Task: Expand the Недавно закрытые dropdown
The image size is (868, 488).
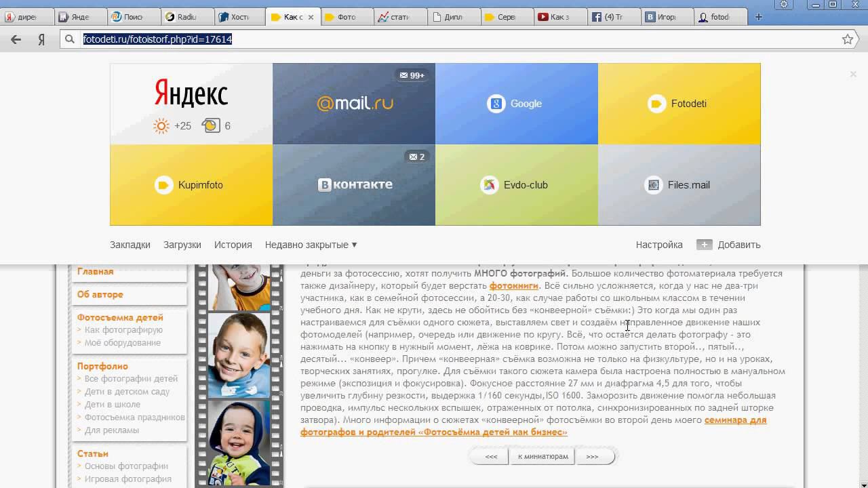Action: tap(311, 245)
